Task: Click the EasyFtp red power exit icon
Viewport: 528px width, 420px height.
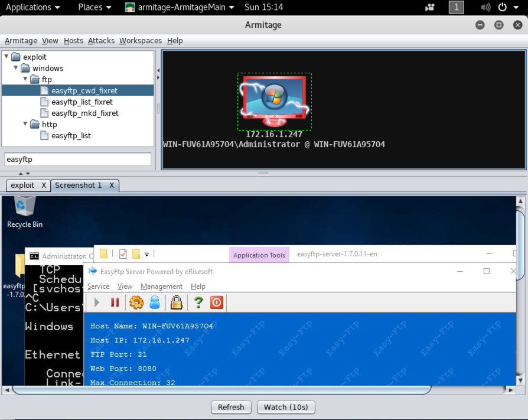Action: (217, 302)
